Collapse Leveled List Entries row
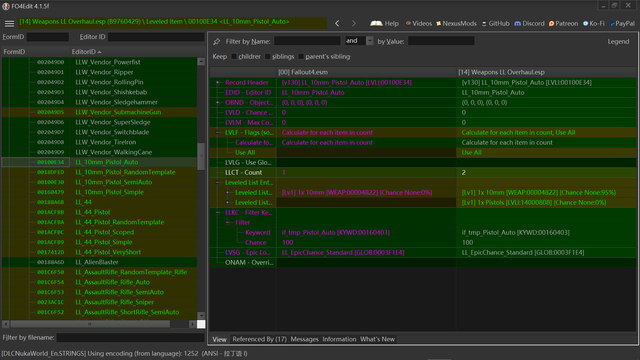Image resolution: width=640 pixels, height=360 pixels. pyautogui.click(x=218, y=182)
